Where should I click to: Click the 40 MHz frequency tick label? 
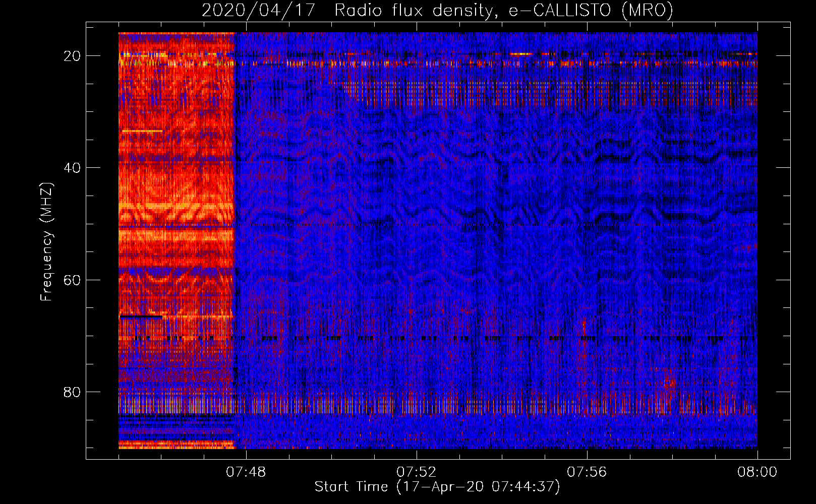tap(72, 168)
